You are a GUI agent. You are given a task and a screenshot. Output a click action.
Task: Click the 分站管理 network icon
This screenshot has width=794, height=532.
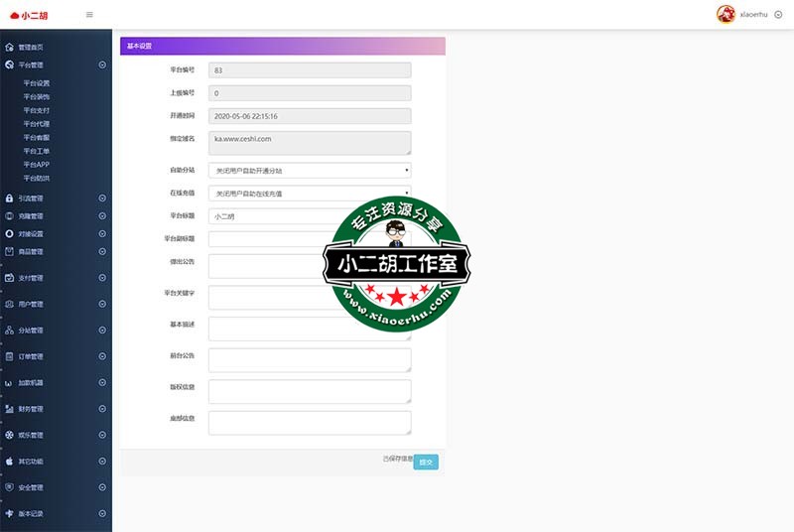point(9,331)
